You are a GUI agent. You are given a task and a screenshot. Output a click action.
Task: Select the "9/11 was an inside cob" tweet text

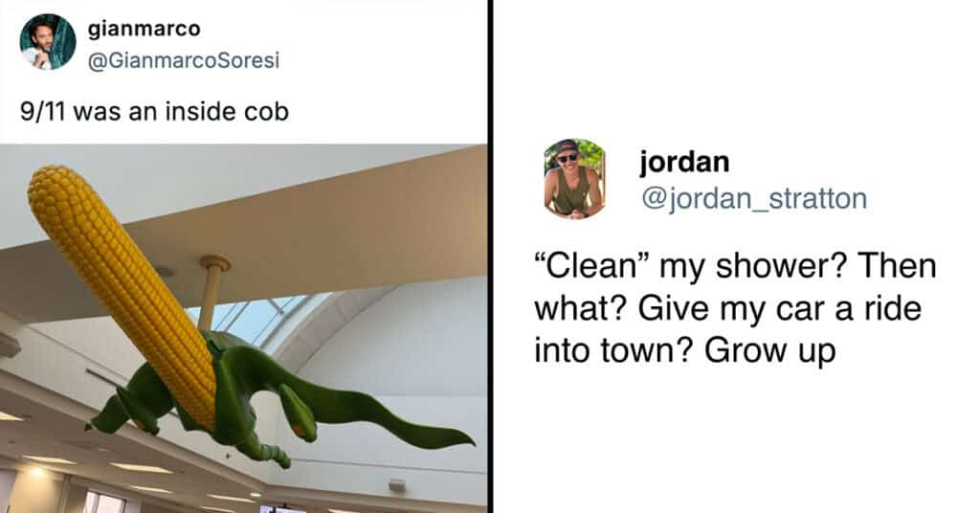tap(154, 112)
